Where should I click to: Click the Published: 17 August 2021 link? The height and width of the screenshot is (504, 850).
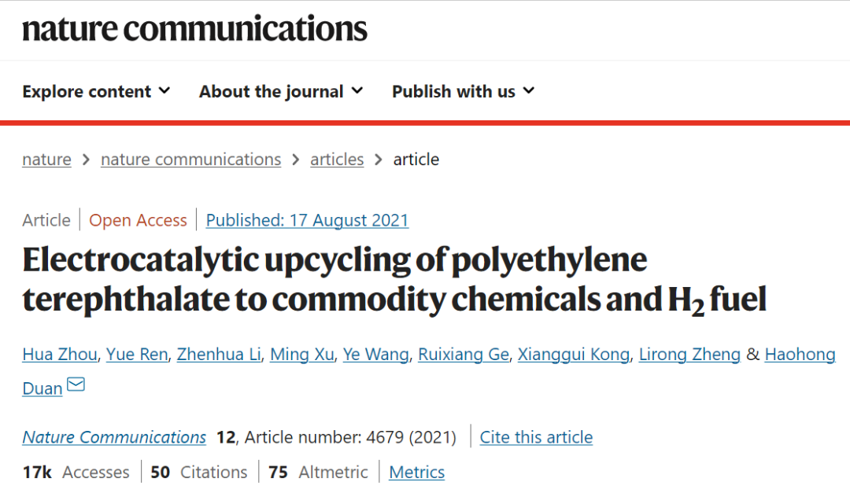(x=307, y=220)
